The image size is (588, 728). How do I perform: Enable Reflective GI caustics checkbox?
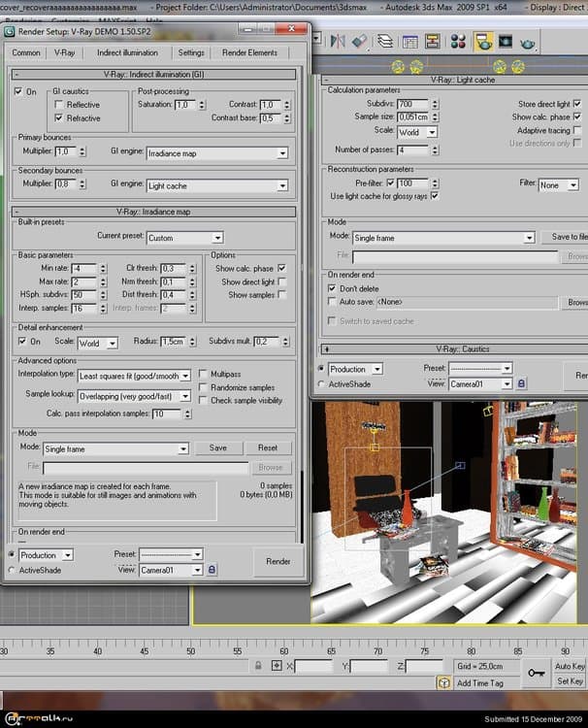tap(60, 105)
